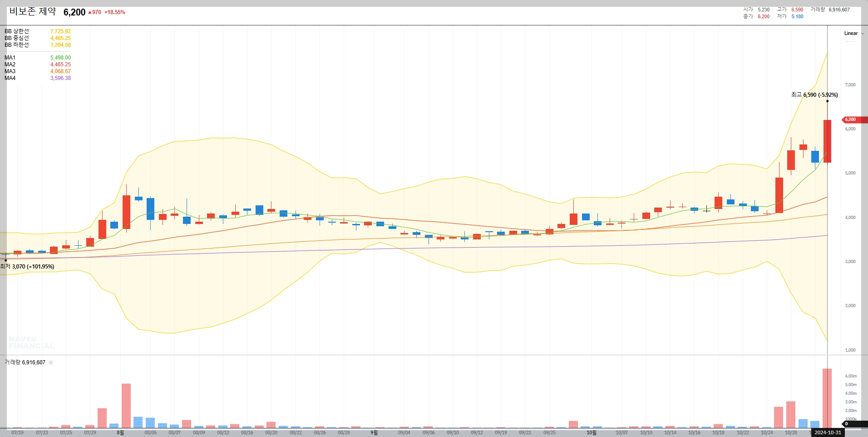Click the large current price 6,200 beside the title
Screen dimensions: 868x437
tap(74, 12)
